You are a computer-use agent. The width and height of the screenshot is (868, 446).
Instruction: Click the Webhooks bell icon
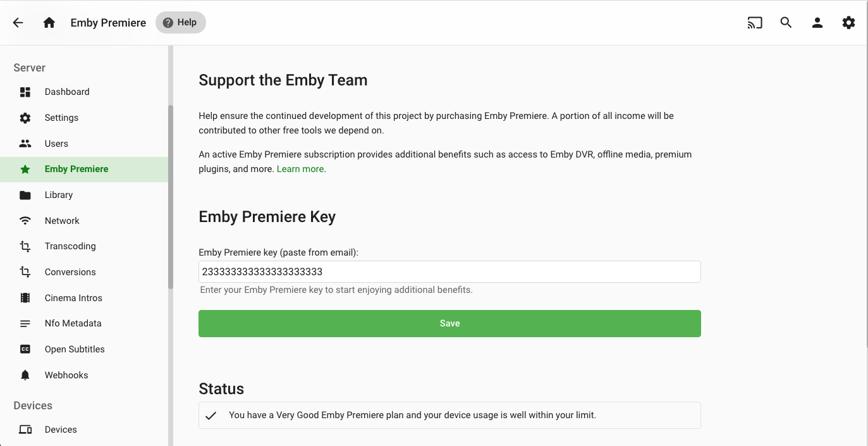point(25,375)
